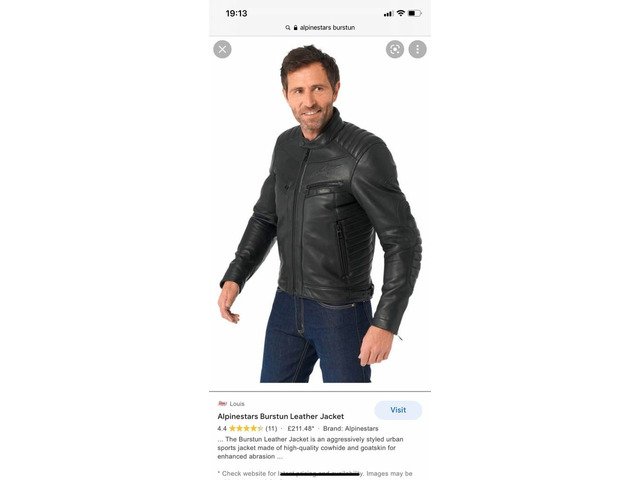Open the three-dot more options menu
This screenshot has height=480, width=640.
418,49
